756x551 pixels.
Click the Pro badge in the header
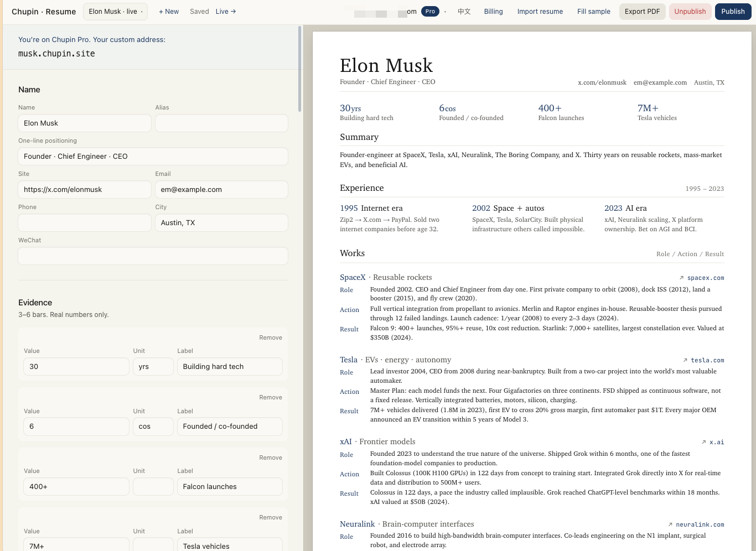pyautogui.click(x=430, y=12)
